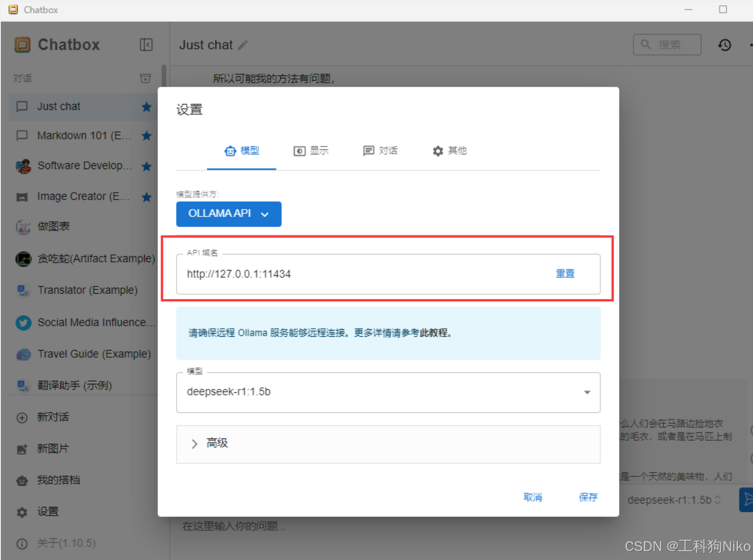Click the archive/clear conversations icon
753x560 pixels.
pos(145,78)
